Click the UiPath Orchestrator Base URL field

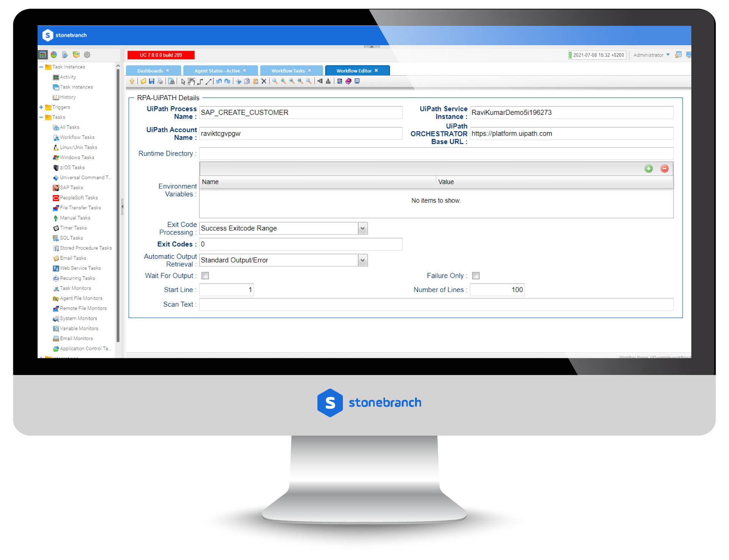click(x=572, y=134)
